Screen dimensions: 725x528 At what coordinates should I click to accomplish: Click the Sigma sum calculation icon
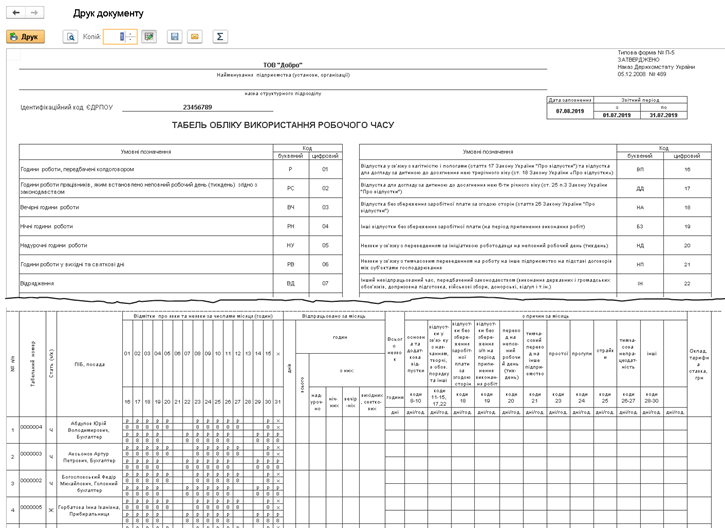220,37
